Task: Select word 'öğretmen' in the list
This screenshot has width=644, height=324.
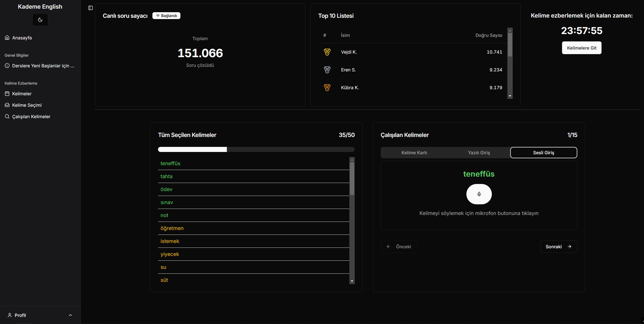Action: click(x=253, y=228)
